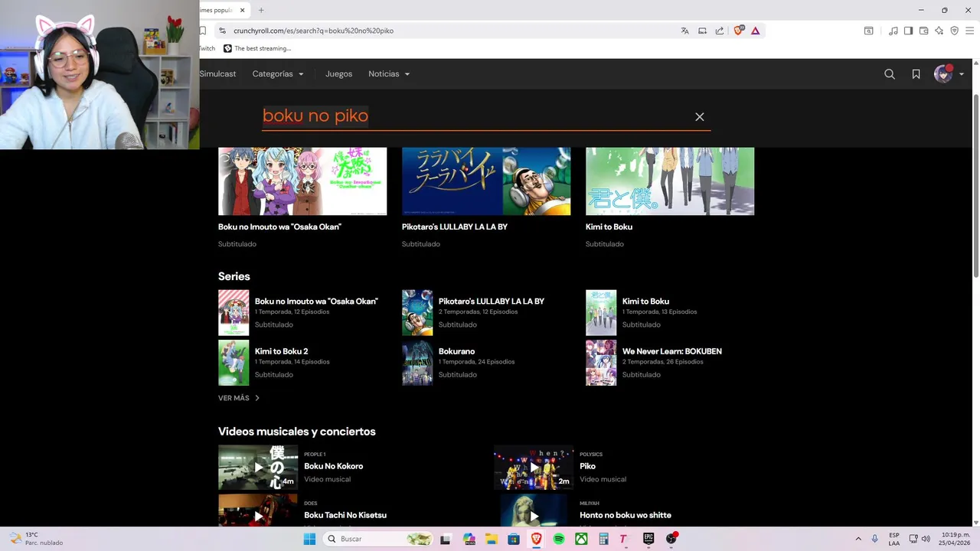This screenshot has height=551, width=980.
Task: Open the Windows Start button
Action: 309,539
